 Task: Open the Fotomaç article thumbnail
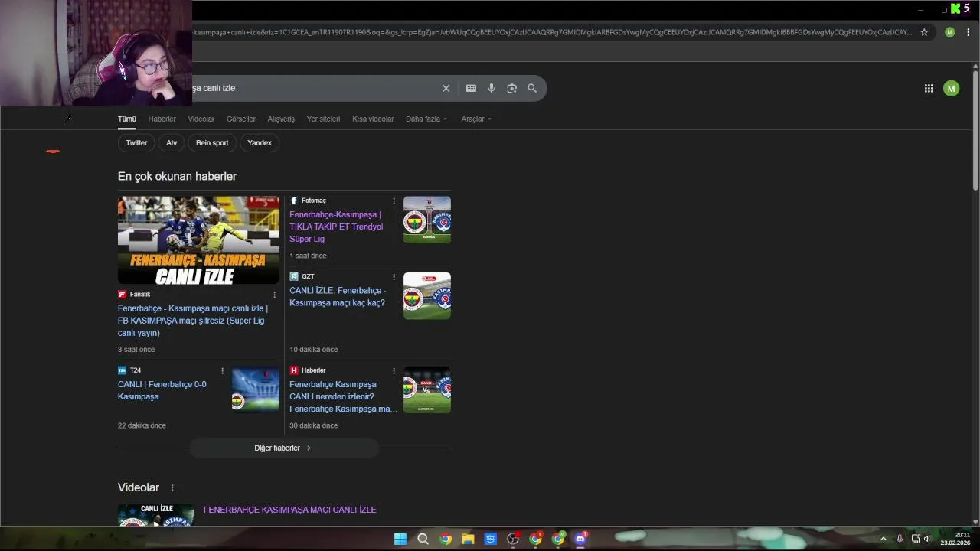pos(427,220)
